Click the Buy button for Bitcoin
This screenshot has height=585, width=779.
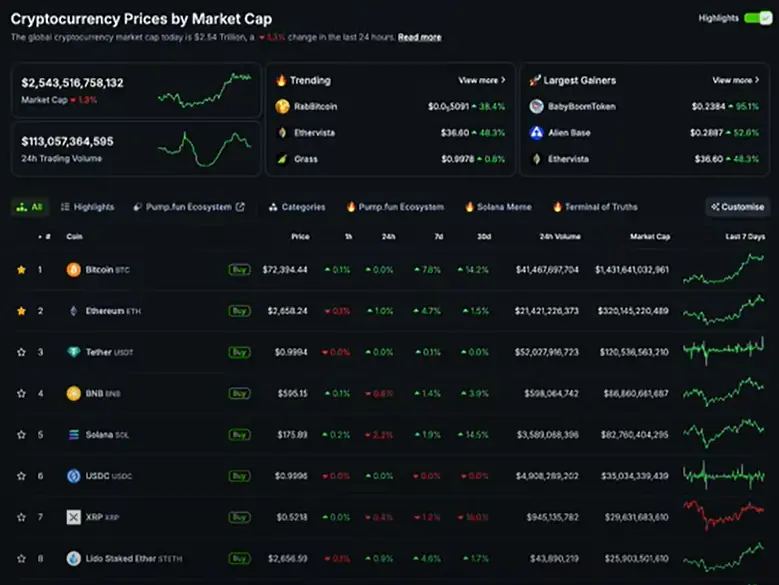coord(239,270)
